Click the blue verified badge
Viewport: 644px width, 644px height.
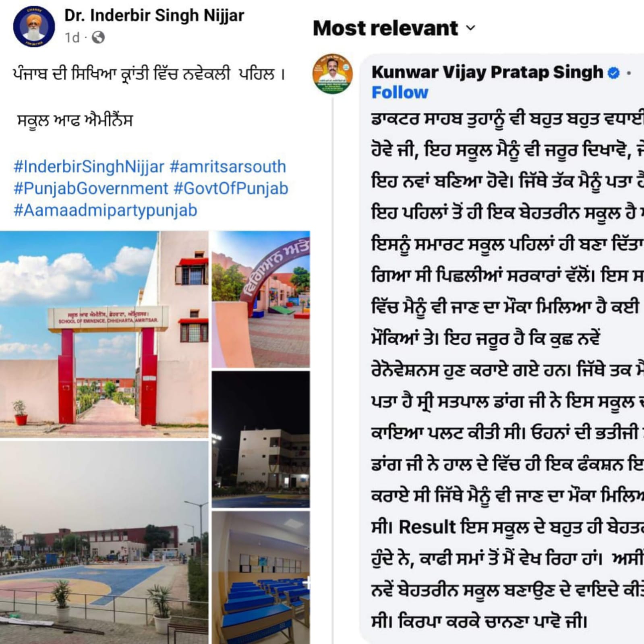[x=613, y=72]
